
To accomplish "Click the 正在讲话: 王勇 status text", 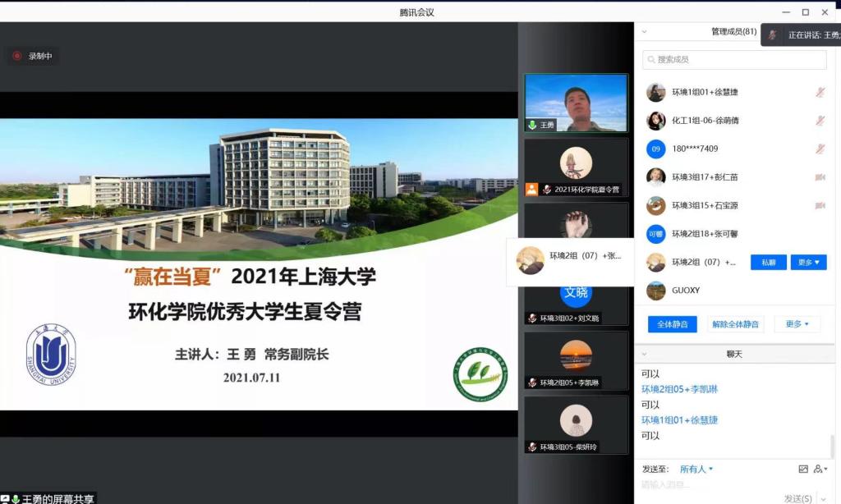I will (x=814, y=35).
